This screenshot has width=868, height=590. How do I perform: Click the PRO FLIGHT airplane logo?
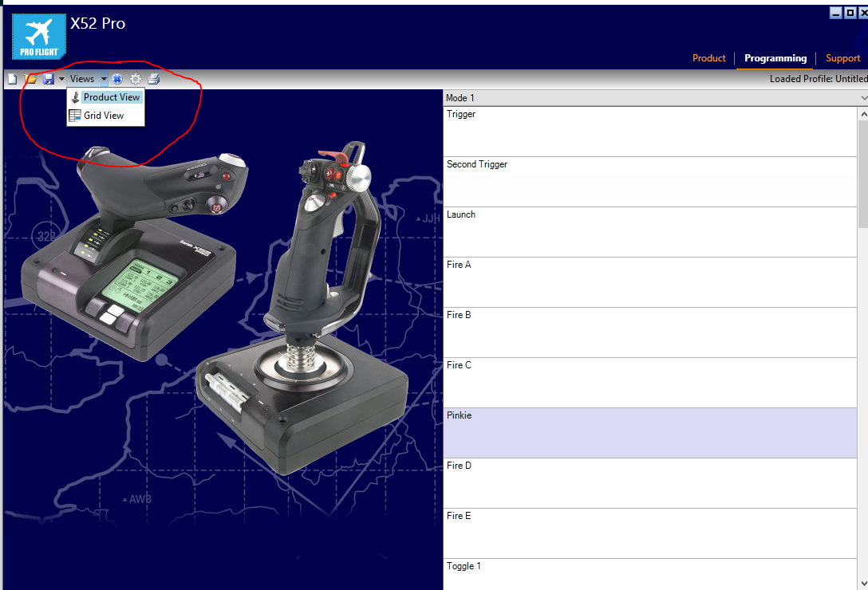[x=38, y=36]
